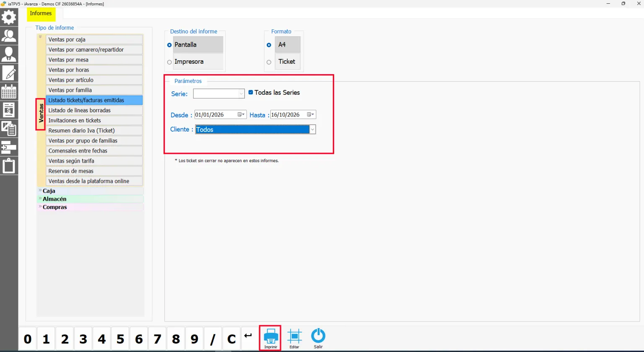Open the clipboard icon in the sidebar
Image resolution: width=644 pixels, height=352 pixels.
pos(9,166)
